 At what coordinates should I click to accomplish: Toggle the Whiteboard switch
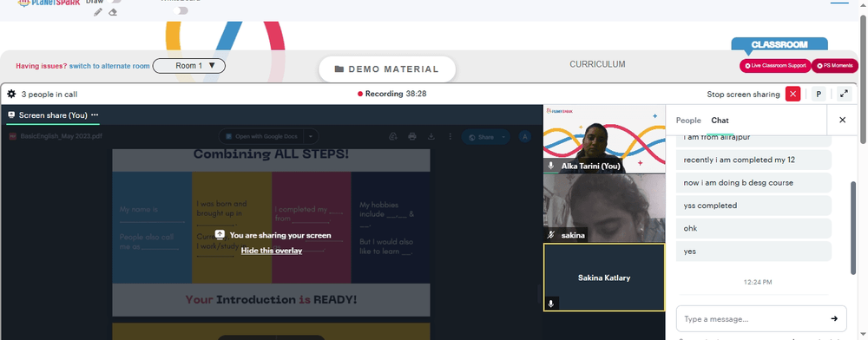tap(181, 10)
